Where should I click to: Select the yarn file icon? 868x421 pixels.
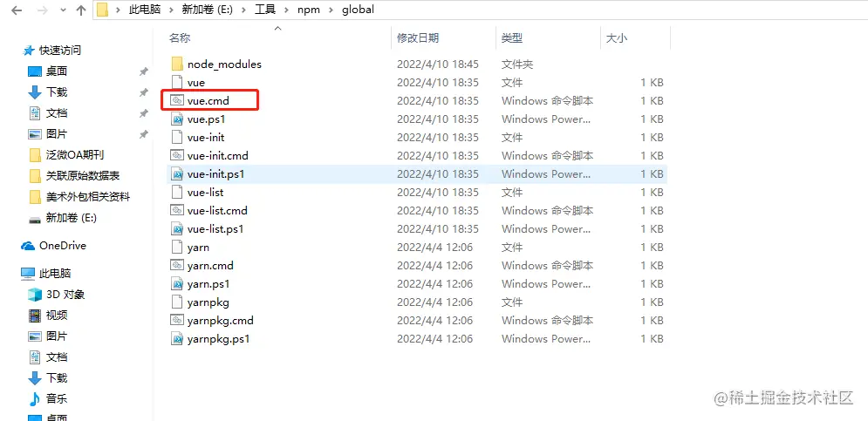click(177, 247)
